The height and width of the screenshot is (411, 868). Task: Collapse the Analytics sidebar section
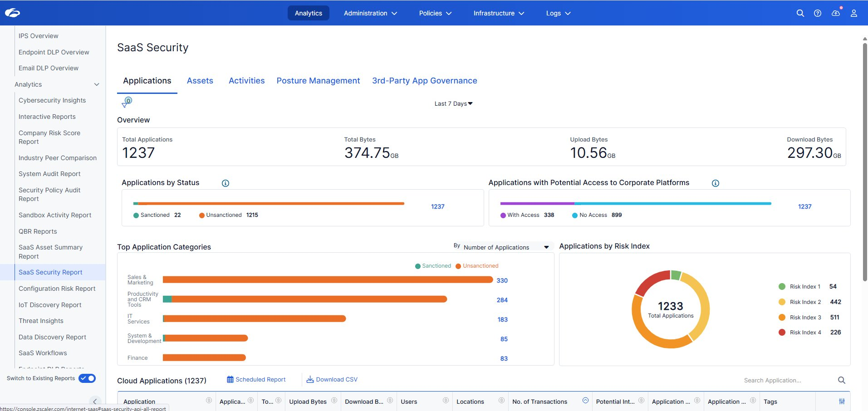coord(96,85)
